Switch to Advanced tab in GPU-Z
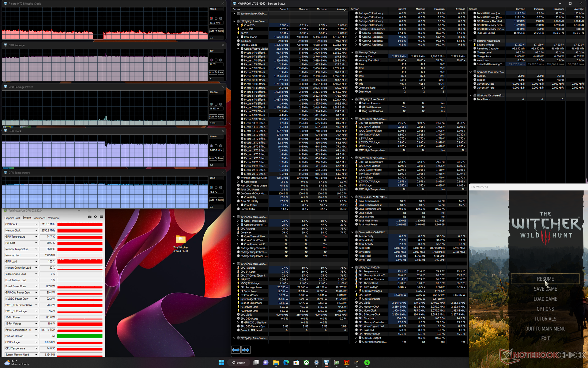Screen dimensions: 588x368 click(x=40, y=218)
